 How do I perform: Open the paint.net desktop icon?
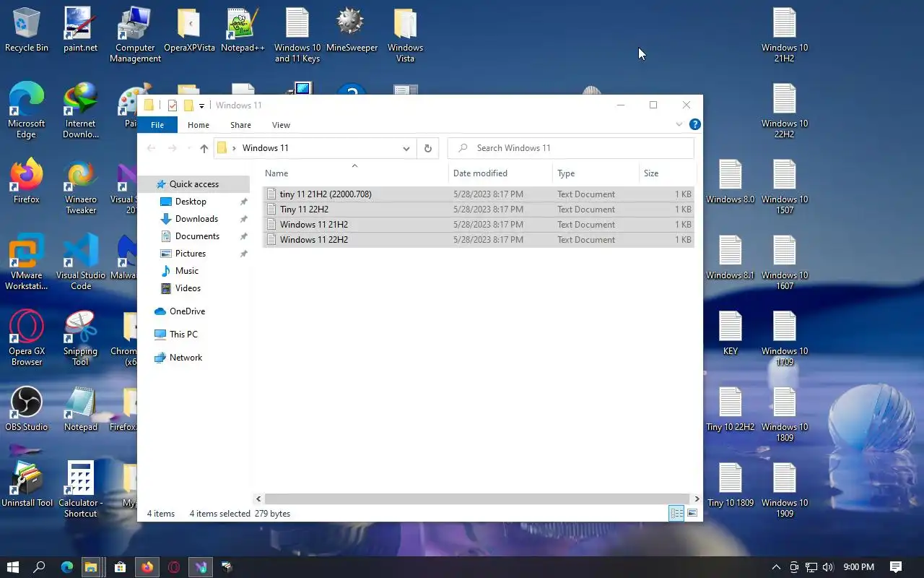(x=80, y=30)
